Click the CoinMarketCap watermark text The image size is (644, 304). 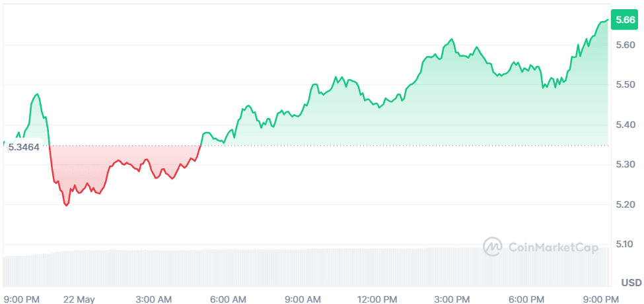click(x=553, y=248)
